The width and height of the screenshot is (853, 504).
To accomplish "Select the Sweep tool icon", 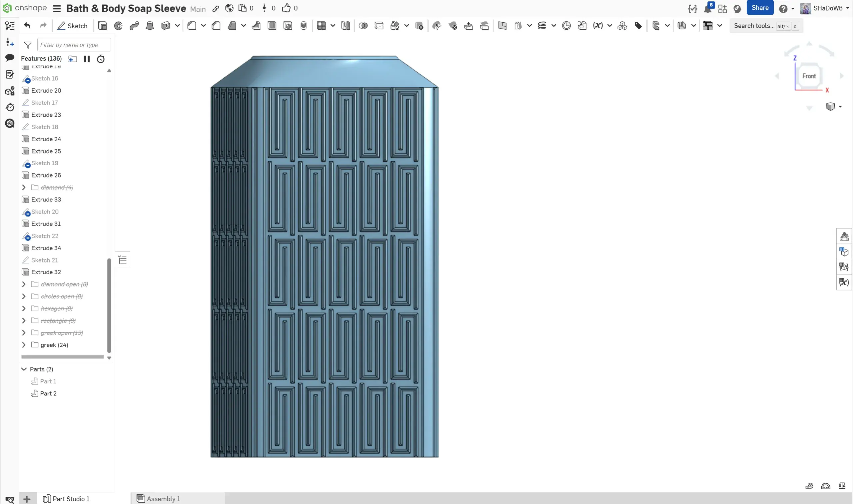I will point(134,26).
